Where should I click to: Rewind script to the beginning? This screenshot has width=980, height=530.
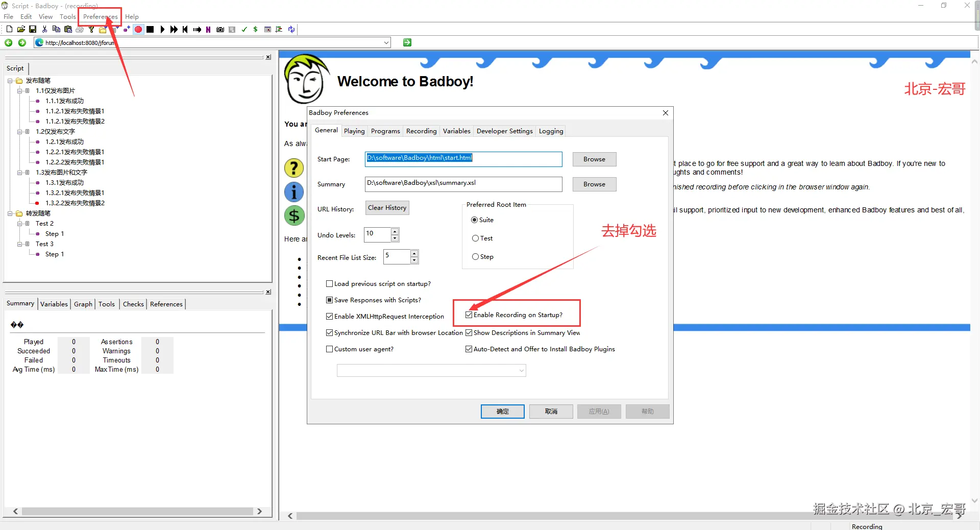click(185, 29)
